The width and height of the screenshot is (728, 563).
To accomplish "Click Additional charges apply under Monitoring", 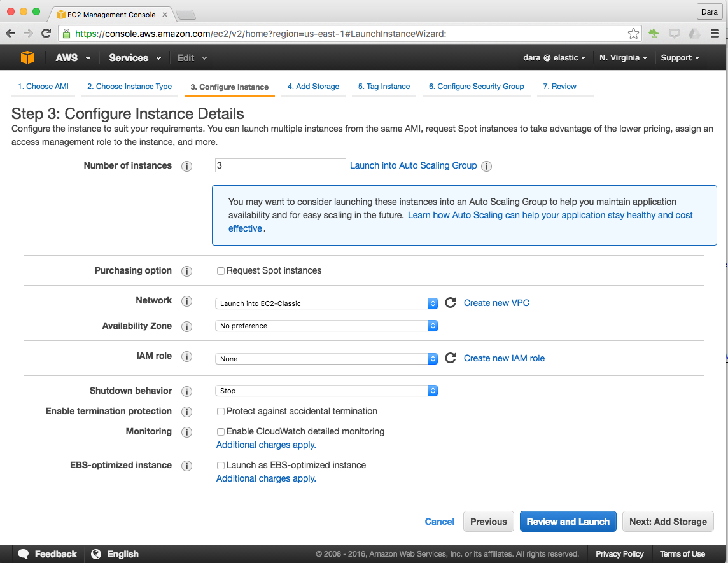I will [x=266, y=445].
